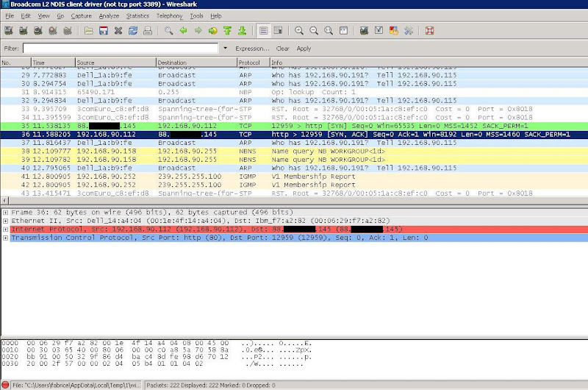Open the filter history dropdown arrow
The height and width of the screenshot is (390, 588).
point(226,48)
